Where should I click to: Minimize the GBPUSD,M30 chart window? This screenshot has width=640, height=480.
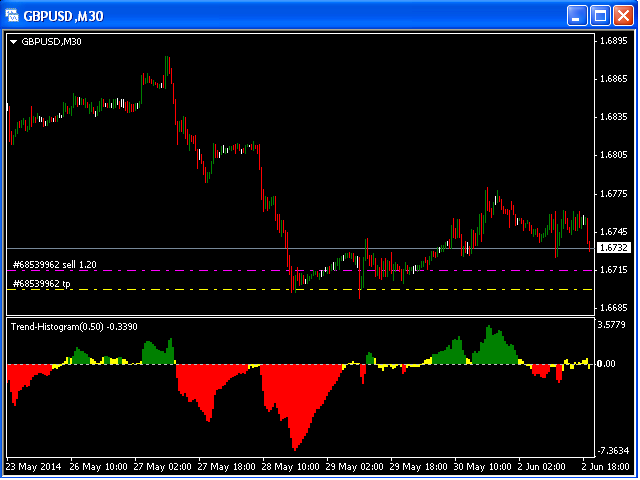pos(577,16)
